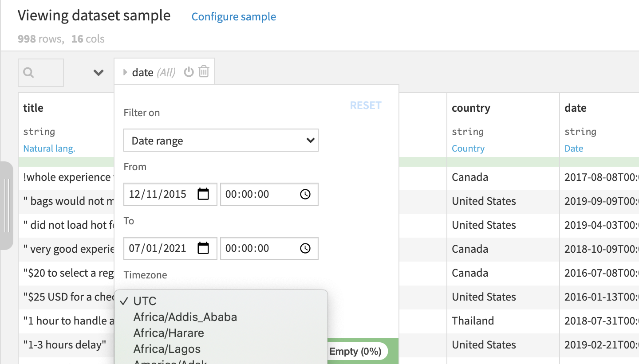Viewport: 639px width, 364px height.
Task: Open calendar picker for To date
Action: point(203,248)
